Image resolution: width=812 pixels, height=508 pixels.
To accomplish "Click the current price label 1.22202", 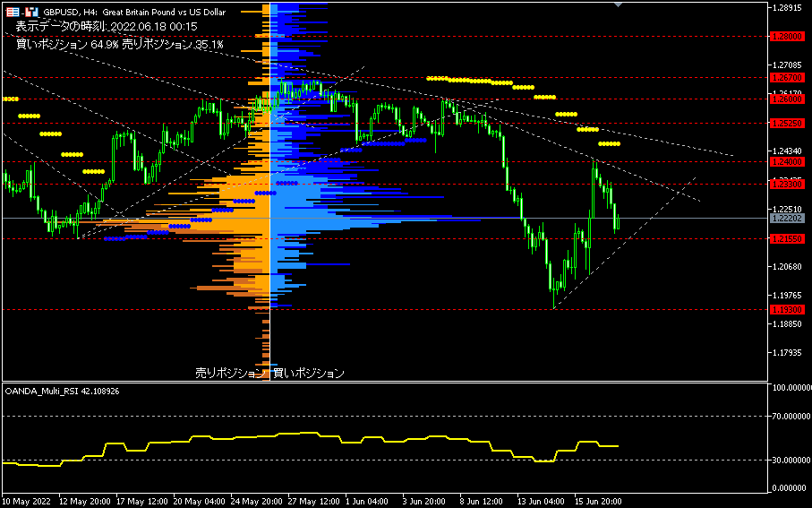I will pos(787,219).
